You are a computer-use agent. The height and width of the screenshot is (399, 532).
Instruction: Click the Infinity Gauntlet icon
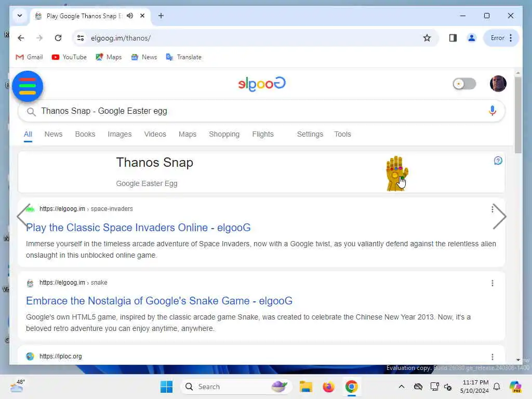click(396, 174)
